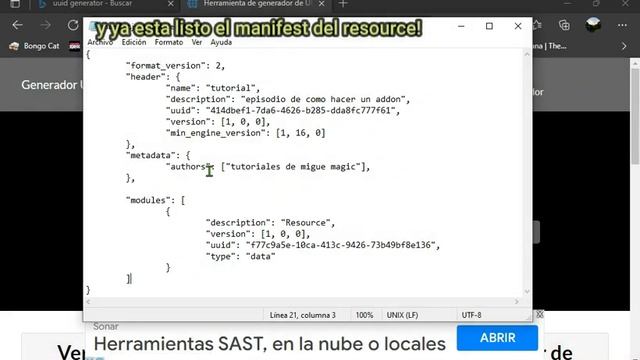Screen dimensions: 640x360
Task: Go back in the browser
Action: [x=17, y=25]
